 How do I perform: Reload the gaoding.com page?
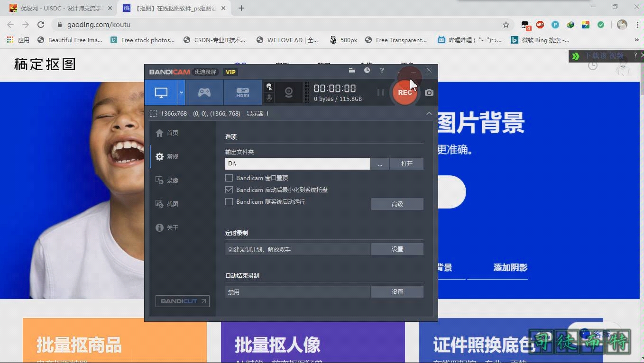41,25
